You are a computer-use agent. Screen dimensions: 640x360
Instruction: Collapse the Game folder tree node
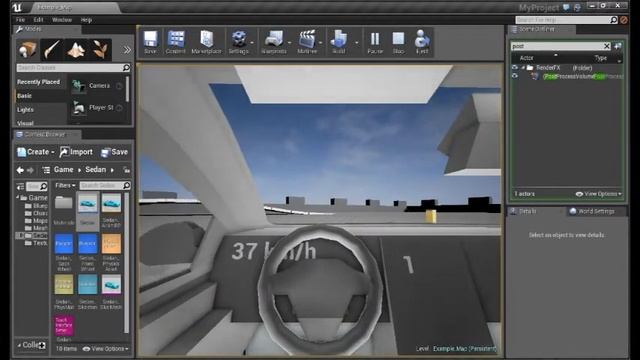point(18,198)
